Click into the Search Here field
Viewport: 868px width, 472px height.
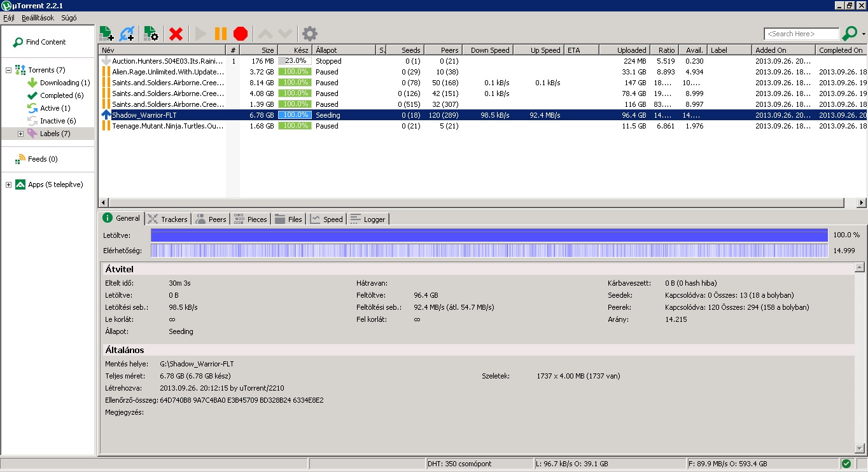tap(802, 34)
